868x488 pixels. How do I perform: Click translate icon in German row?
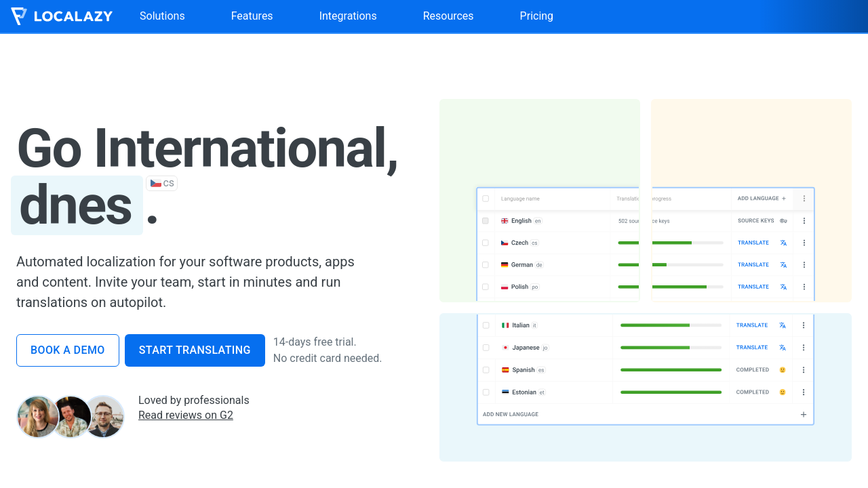coord(783,265)
